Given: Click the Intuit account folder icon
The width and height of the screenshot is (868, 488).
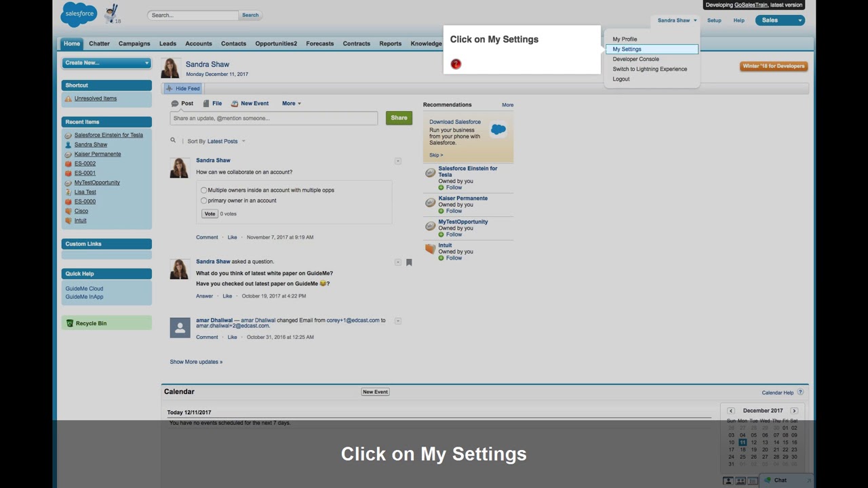Looking at the screenshot, I should (430, 249).
